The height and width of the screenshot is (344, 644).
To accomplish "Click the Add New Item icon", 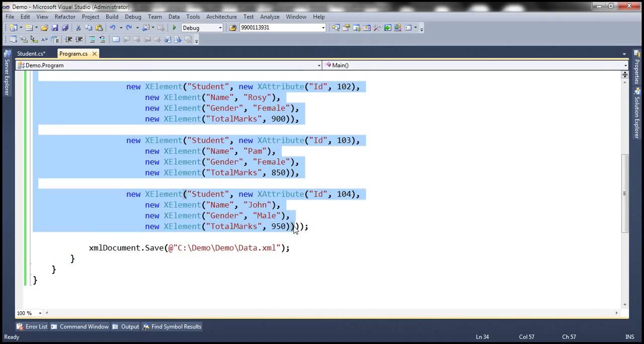I will [x=29, y=28].
